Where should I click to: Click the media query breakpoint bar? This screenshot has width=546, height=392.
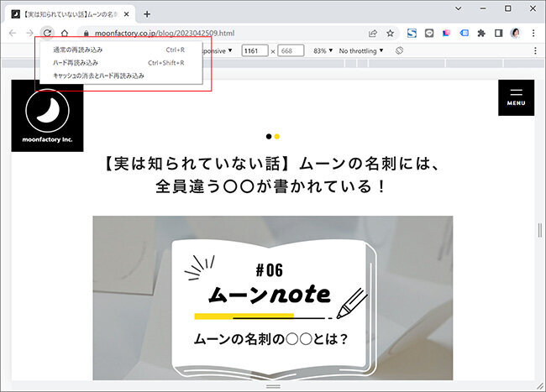click(x=273, y=63)
